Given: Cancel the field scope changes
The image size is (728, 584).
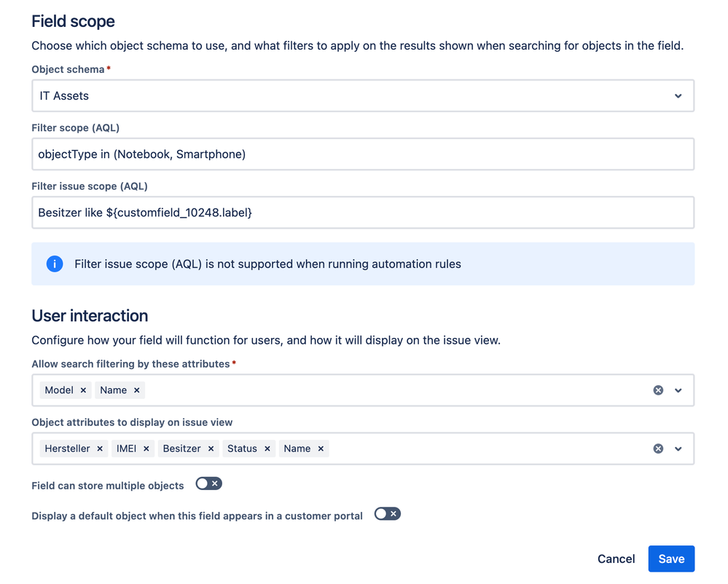Looking at the screenshot, I should tap(616, 559).
